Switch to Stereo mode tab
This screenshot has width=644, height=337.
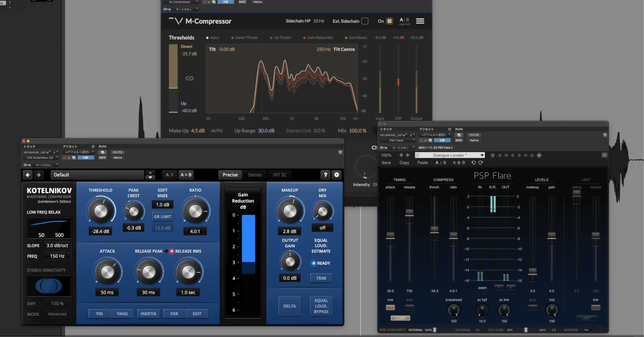click(255, 175)
